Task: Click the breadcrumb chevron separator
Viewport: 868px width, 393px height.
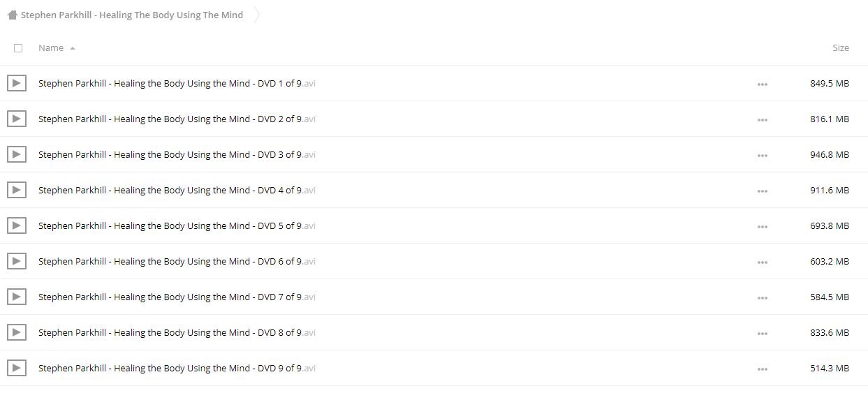Action: click(257, 15)
